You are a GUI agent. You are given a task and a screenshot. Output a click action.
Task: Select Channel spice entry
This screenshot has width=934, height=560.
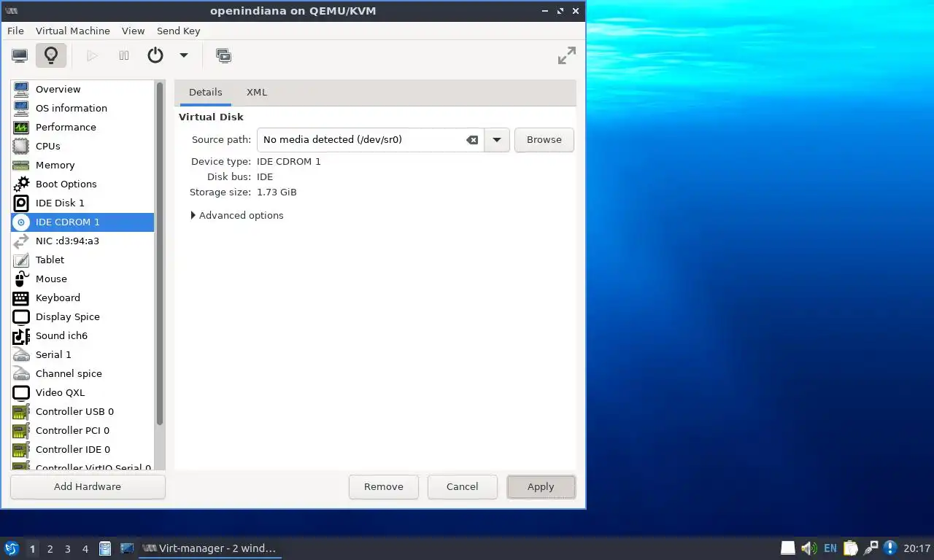(82, 373)
